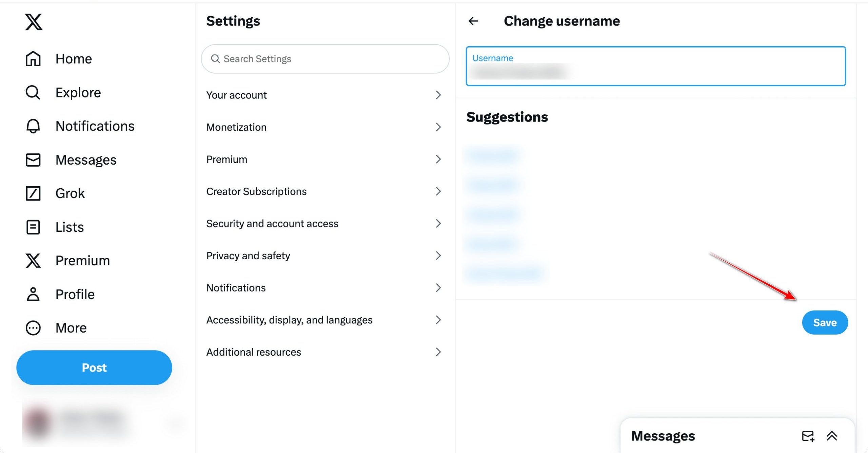Open Lists using its sidebar icon
The image size is (868, 453).
click(33, 227)
